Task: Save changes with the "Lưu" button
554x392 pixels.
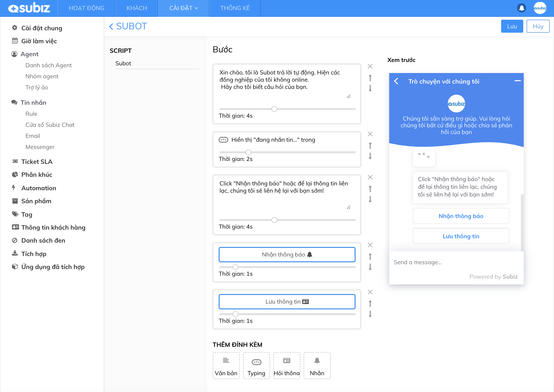Action: [512, 26]
